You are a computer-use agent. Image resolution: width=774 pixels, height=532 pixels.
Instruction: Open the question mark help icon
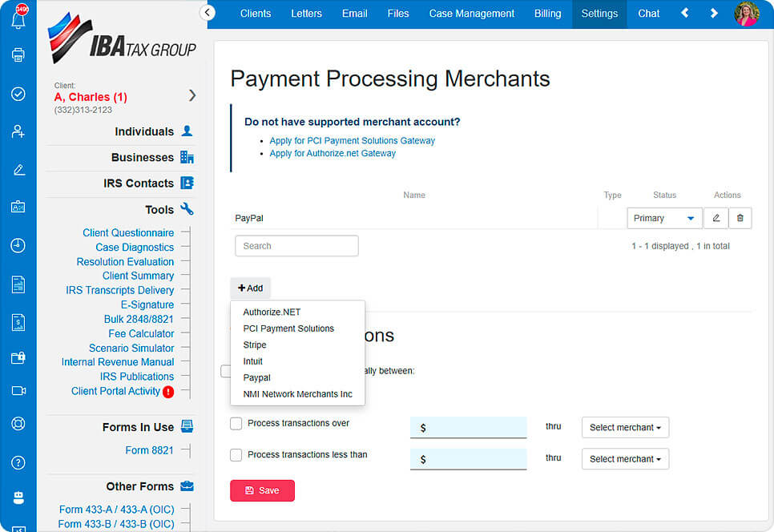tap(18, 462)
